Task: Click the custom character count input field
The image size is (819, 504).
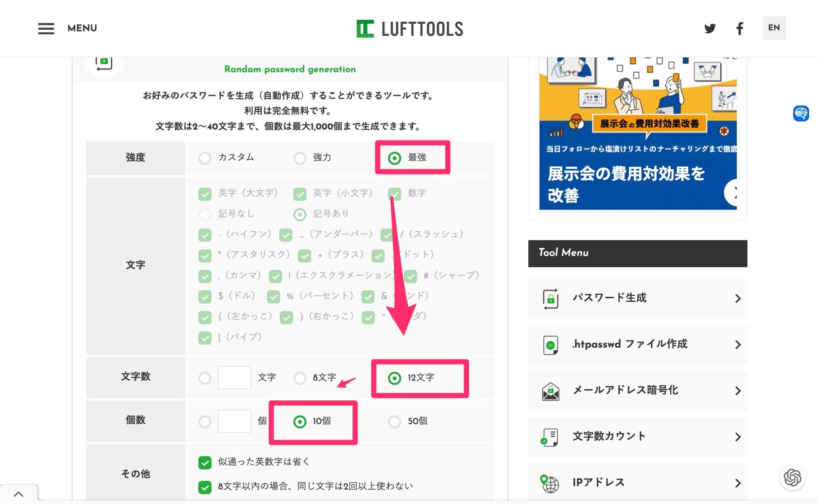Action: (235, 378)
